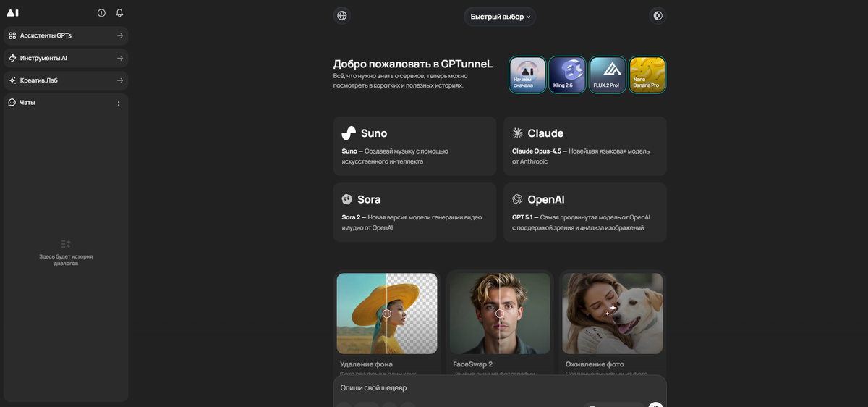Click comparison handle on Удаление фона image
Viewport: 868px width, 407px height.
[387, 314]
